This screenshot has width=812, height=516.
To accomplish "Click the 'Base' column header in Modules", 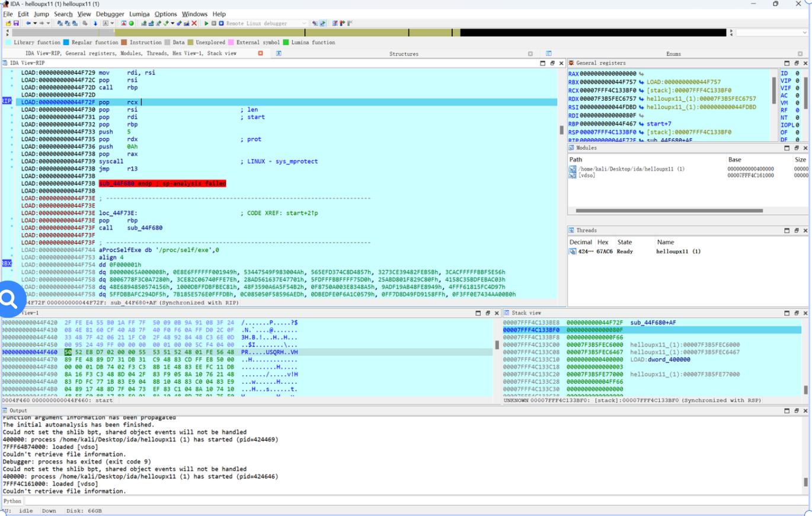I will [734, 160].
